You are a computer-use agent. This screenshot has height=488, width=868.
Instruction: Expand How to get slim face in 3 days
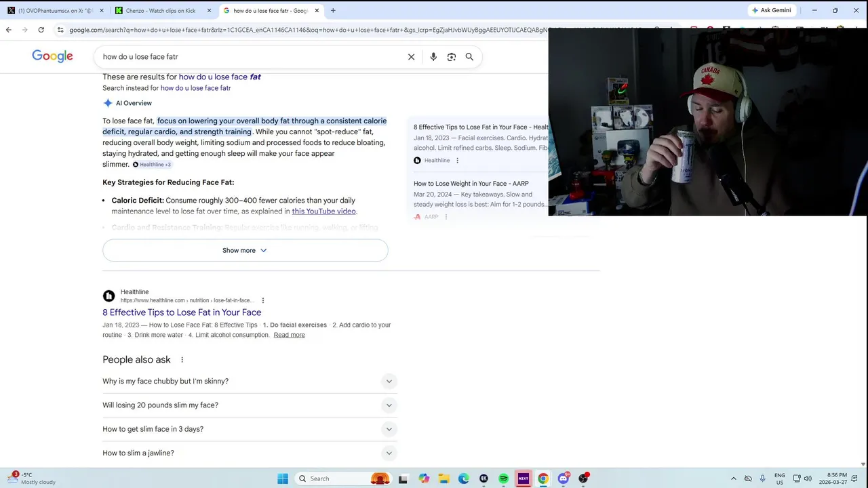coord(250,429)
